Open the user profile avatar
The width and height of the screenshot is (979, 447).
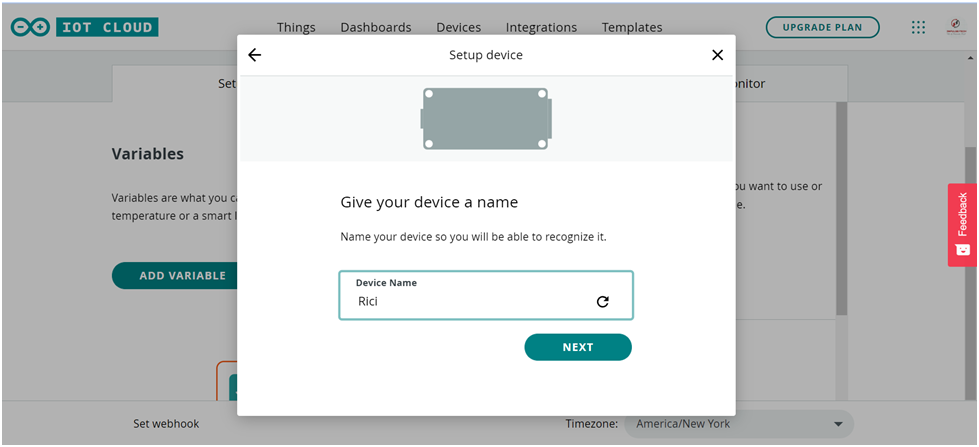coord(956,27)
